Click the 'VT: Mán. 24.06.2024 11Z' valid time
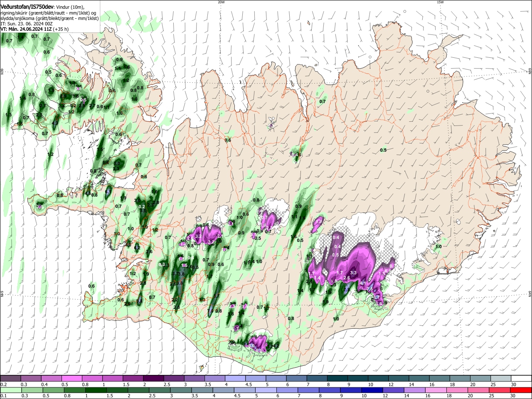Viewport: 532px width, 399px height. 25,30
